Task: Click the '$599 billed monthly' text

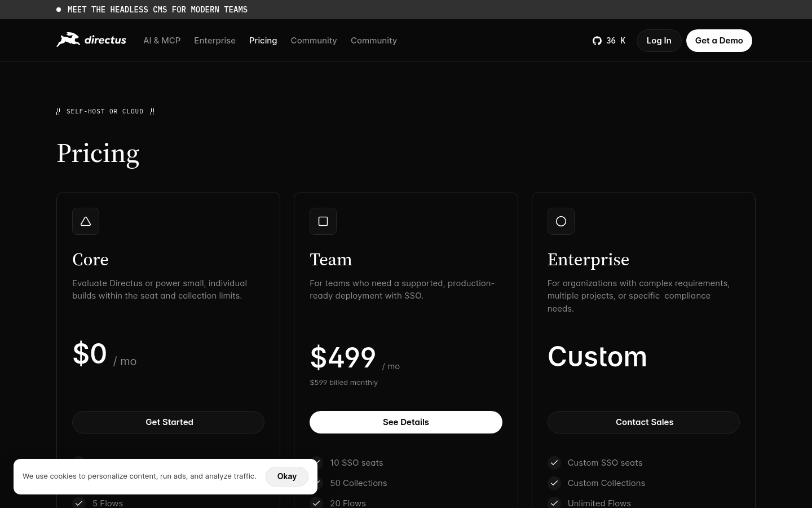Action: pos(344,382)
